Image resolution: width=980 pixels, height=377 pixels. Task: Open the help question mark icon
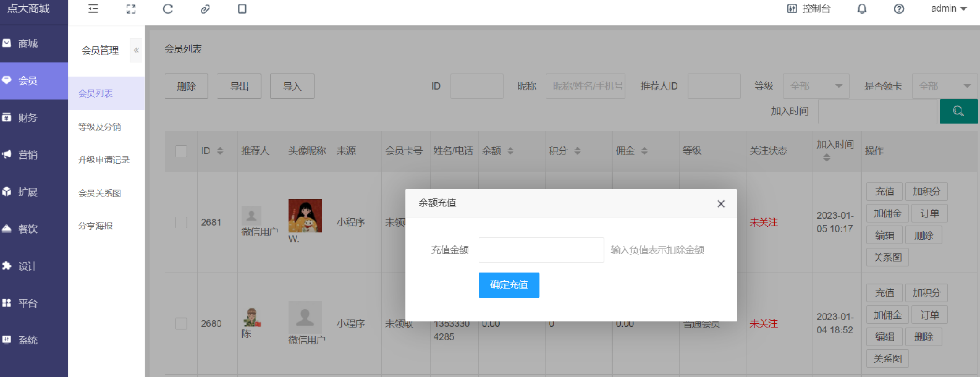pos(899,9)
